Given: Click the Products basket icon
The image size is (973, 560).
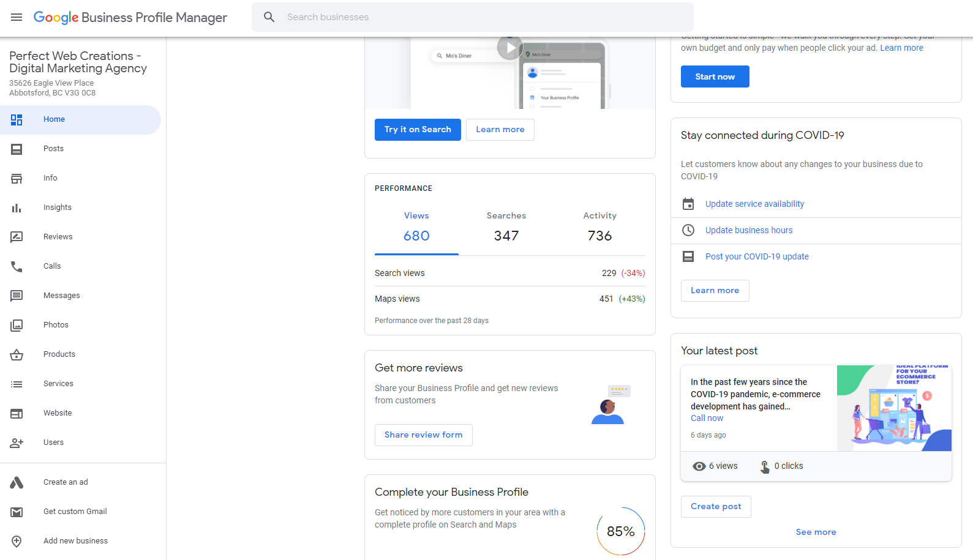Looking at the screenshot, I should click(17, 355).
